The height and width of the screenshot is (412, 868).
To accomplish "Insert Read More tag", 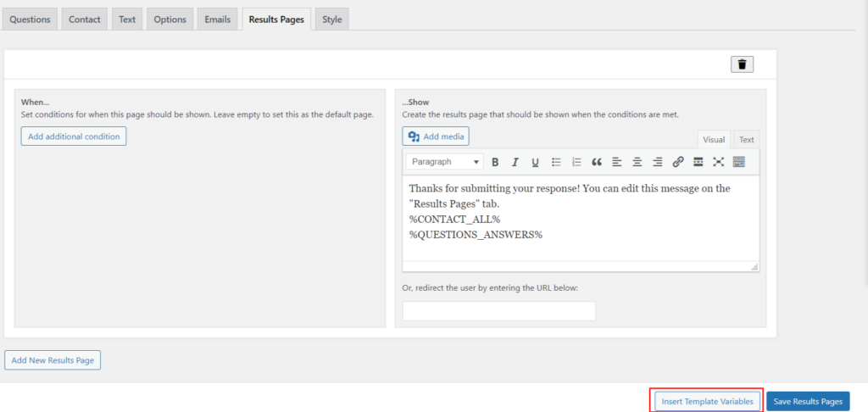I will [698, 162].
